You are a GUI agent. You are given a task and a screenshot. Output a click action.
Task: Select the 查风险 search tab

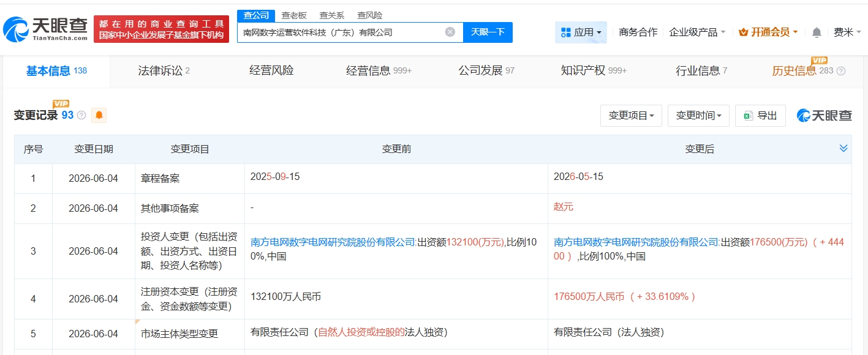pyautogui.click(x=369, y=15)
